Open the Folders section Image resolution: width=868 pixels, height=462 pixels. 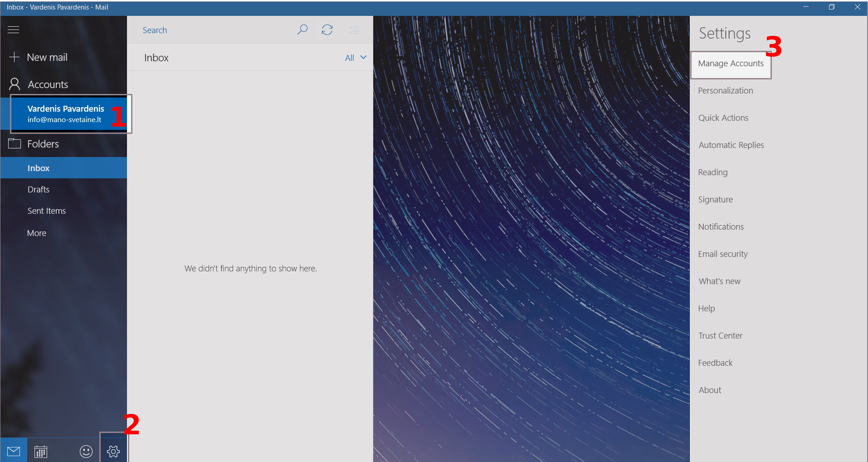(x=43, y=144)
